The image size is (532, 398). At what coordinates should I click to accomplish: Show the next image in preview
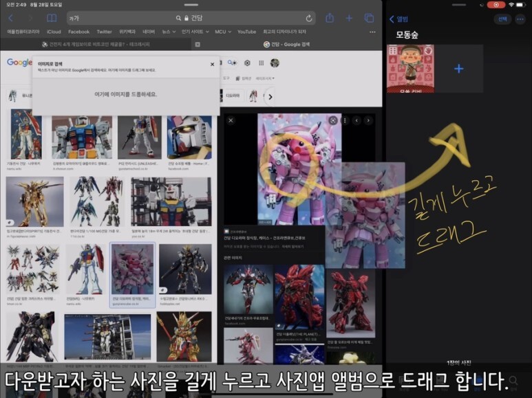[x=368, y=120]
